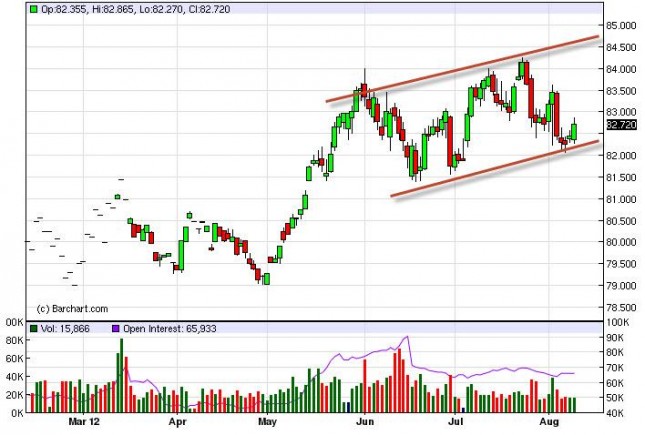Click the 90K open interest axis label

coord(615,337)
